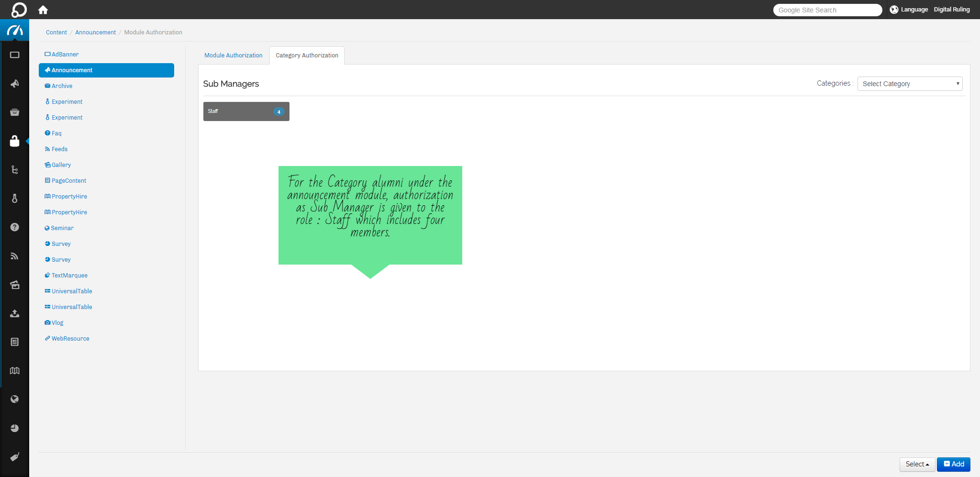Open the Language menu
Image resolution: width=980 pixels, height=477 pixels.
click(909, 10)
